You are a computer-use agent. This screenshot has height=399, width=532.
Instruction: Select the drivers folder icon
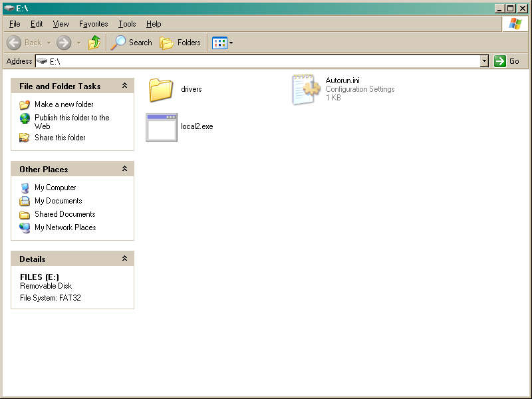(x=161, y=90)
